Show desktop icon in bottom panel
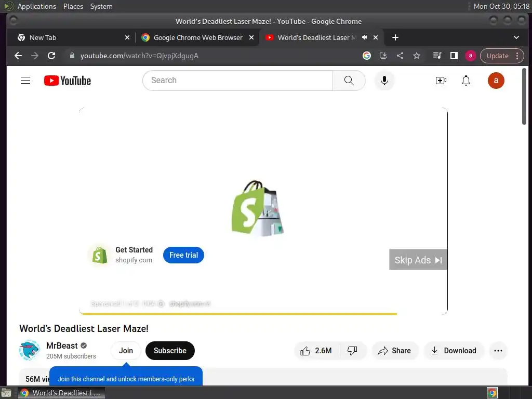 pyautogui.click(x=6, y=393)
